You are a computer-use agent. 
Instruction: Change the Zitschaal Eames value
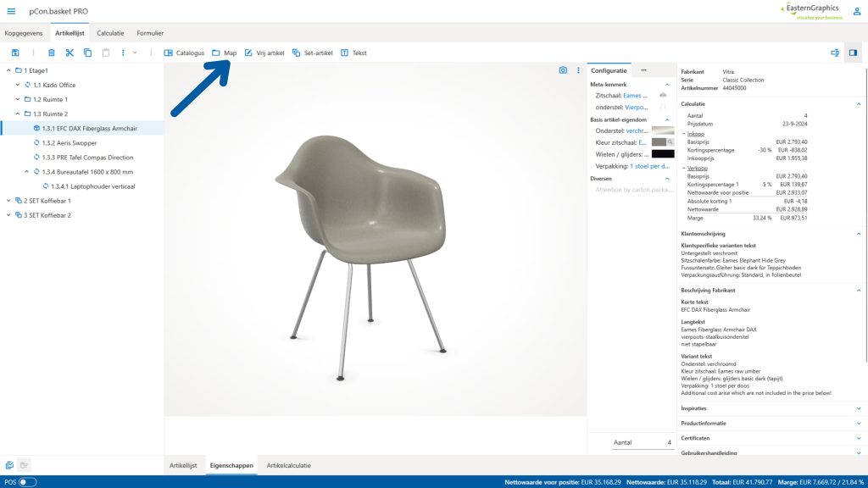pyautogui.click(x=635, y=96)
